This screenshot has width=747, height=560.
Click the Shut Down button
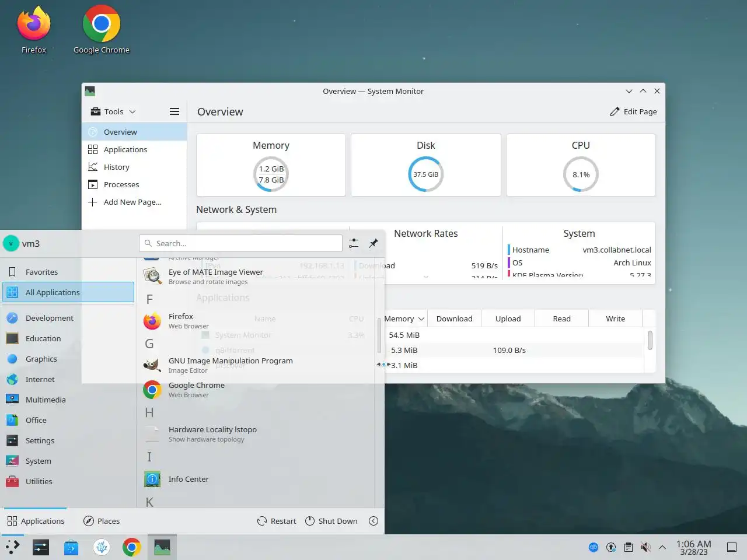tap(331, 521)
